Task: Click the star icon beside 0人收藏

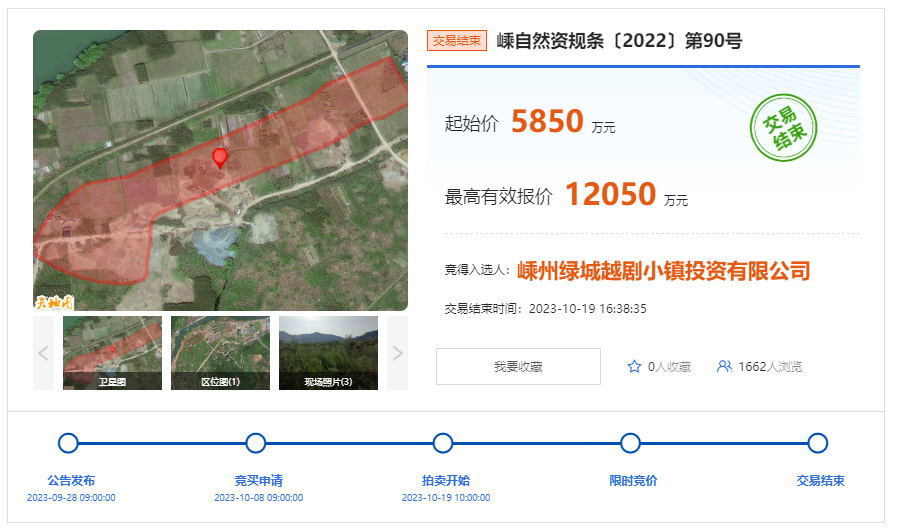Action: click(x=633, y=367)
